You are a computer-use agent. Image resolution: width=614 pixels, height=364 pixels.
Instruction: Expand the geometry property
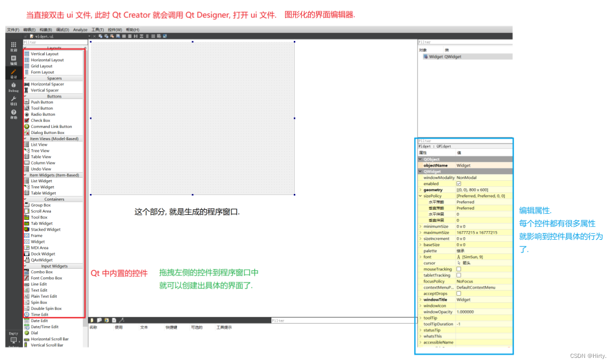click(420, 190)
